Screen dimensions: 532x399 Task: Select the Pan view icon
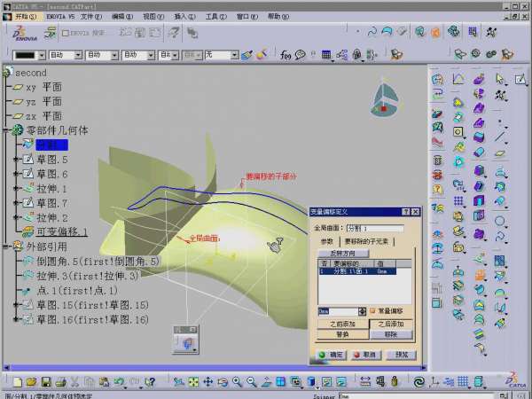[207, 382]
